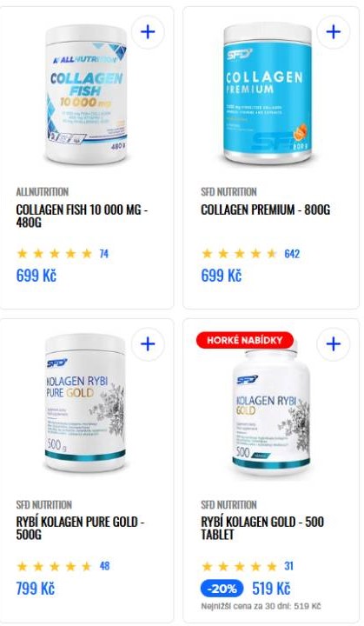The height and width of the screenshot is (626, 364).
Task: Open Kolagen Rybi Pure Gold product image
Action: point(85,403)
